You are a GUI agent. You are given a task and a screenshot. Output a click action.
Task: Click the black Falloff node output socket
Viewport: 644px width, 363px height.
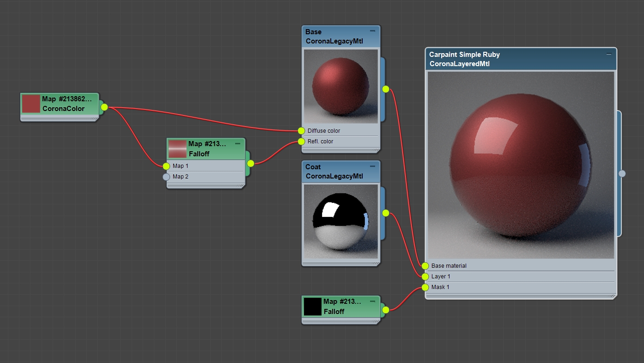(x=386, y=310)
